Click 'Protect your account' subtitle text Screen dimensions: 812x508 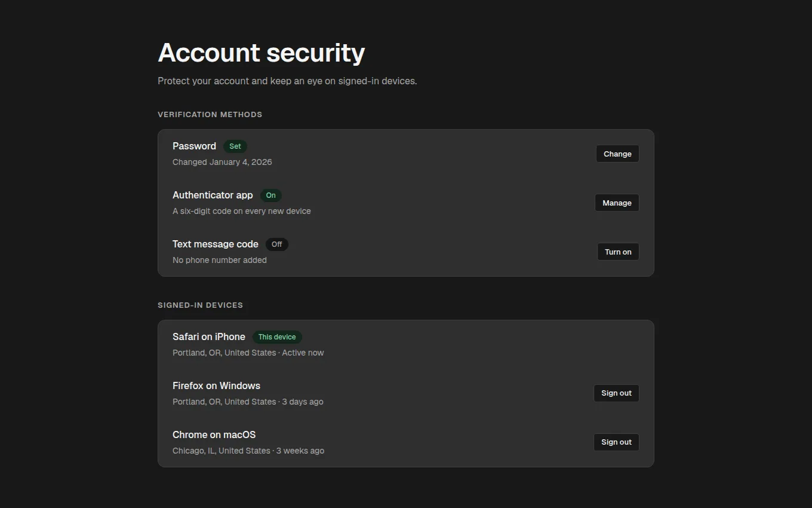click(287, 81)
